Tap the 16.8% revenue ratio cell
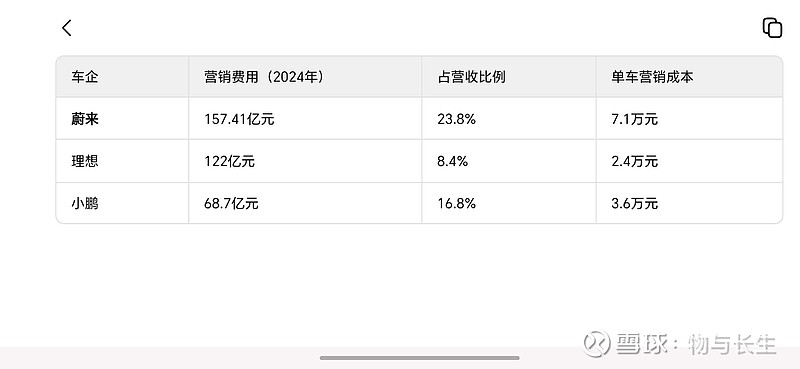 [456, 204]
